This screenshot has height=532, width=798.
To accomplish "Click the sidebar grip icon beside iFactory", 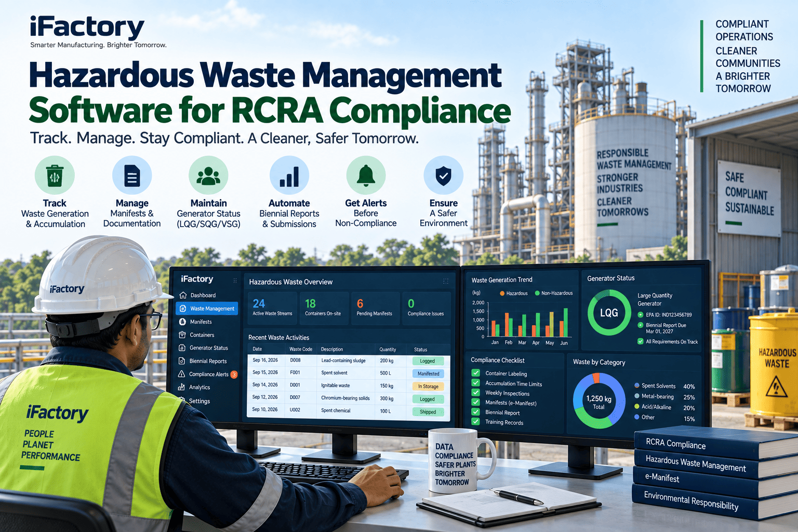I will click(x=235, y=281).
